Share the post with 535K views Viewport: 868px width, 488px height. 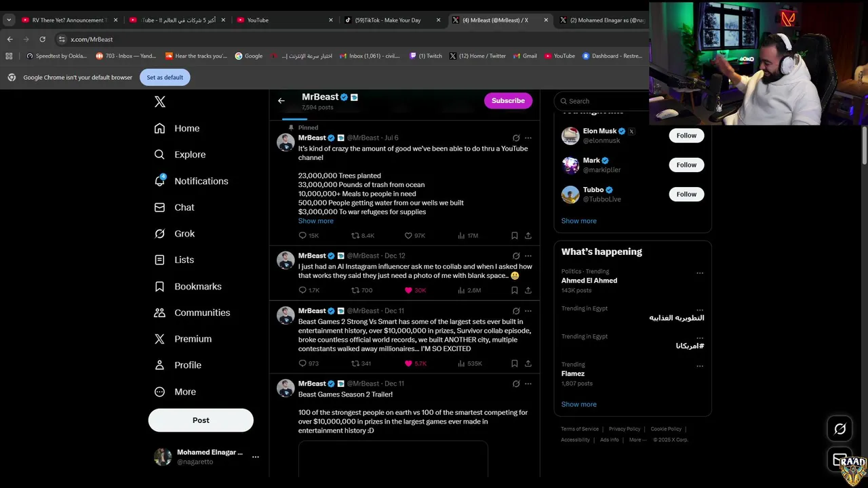pos(528,363)
